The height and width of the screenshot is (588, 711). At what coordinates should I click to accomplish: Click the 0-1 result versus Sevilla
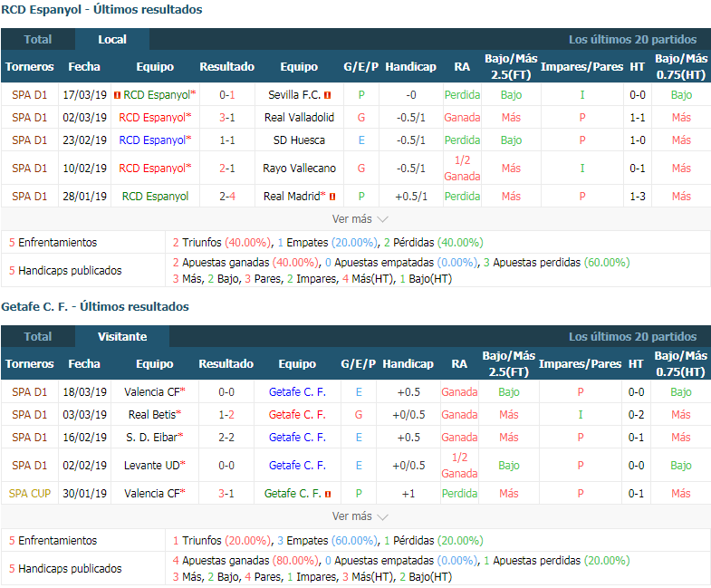(227, 95)
